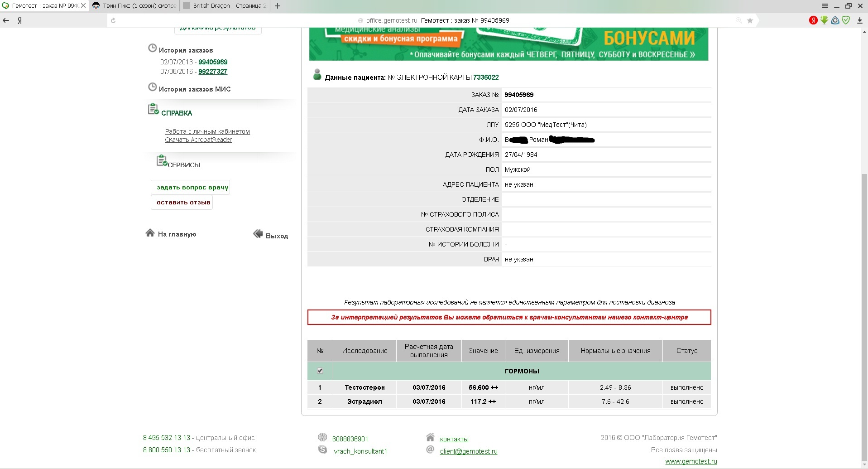
Task: Click the Yandex home icon
Action: coord(20,20)
